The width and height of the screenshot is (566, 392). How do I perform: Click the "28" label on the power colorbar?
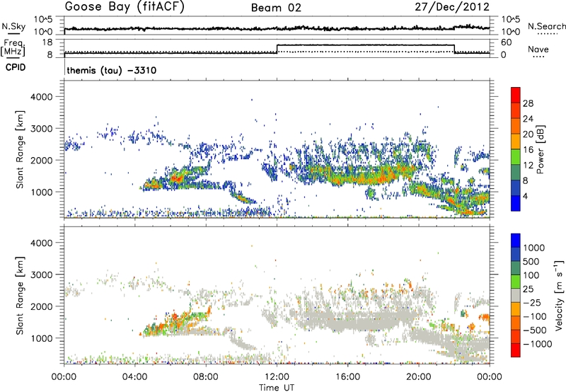click(528, 103)
